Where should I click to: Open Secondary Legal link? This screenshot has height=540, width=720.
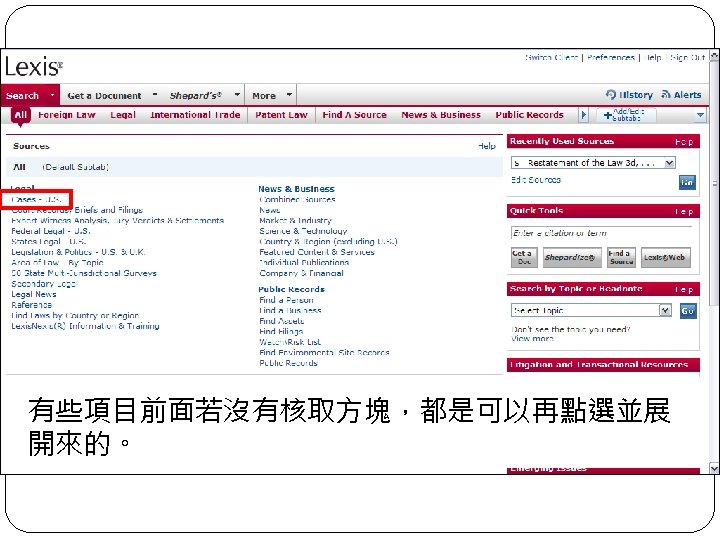[44, 284]
